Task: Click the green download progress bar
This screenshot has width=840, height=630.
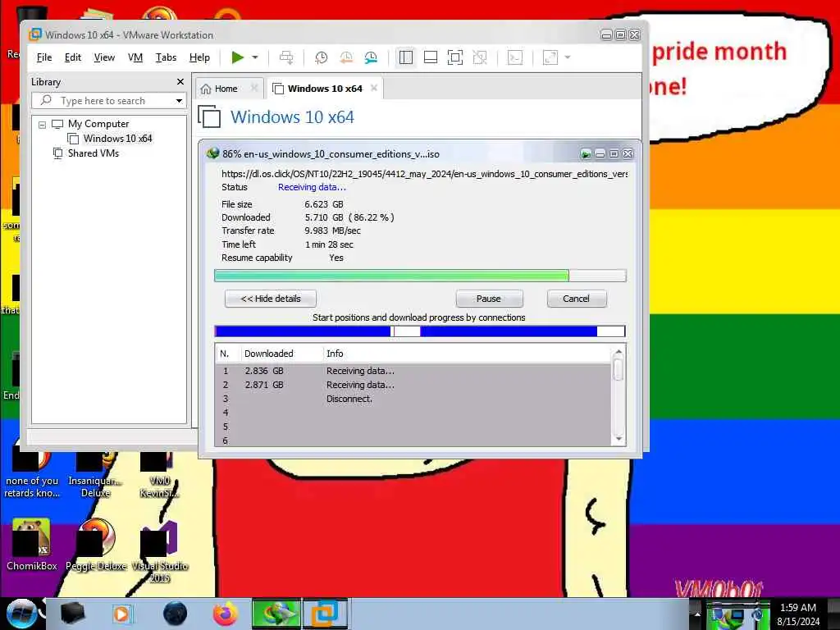Action: pos(420,276)
